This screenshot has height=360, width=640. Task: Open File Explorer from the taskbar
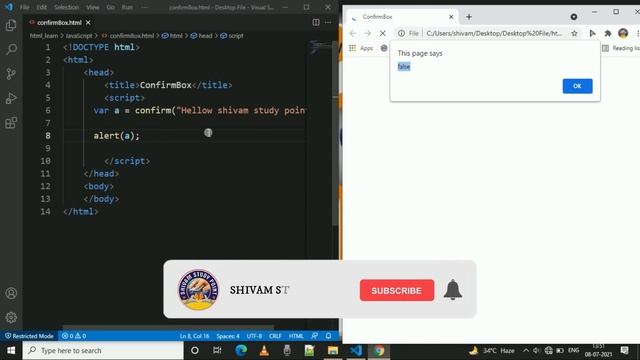(333, 351)
